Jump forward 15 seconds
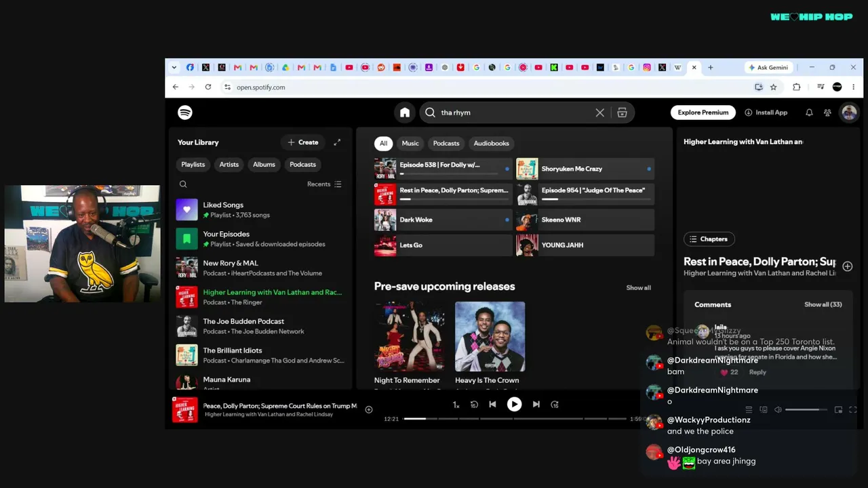The height and width of the screenshot is (488, 868). 555,405
